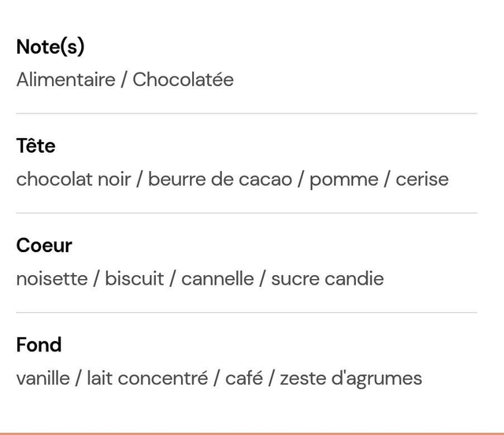Image resolution: width=504 pixels, height=435 pixels.
Task: Click the Coeur section heading
Action: pyautogui.click(x=44, y=246)
